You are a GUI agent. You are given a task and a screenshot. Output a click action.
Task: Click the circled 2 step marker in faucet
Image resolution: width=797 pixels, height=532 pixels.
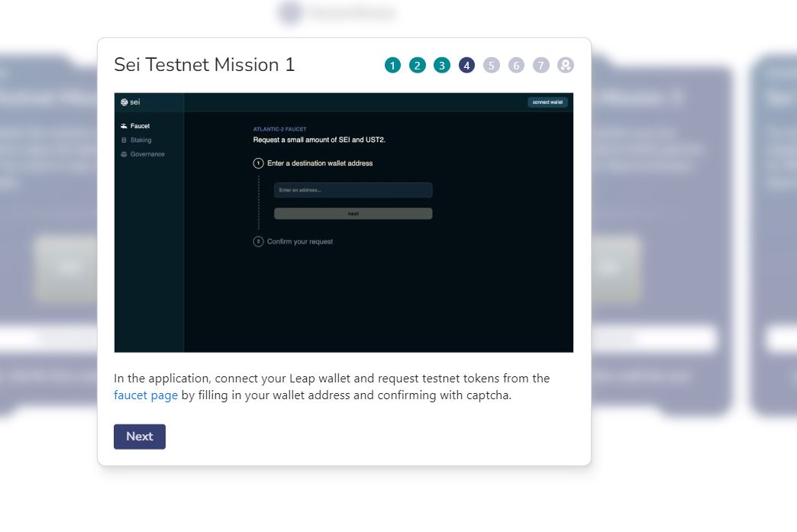(258, 241)
